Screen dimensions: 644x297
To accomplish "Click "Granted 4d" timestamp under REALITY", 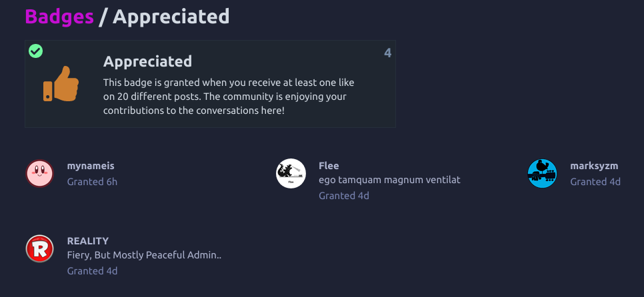I will click(x=92, y=271).
